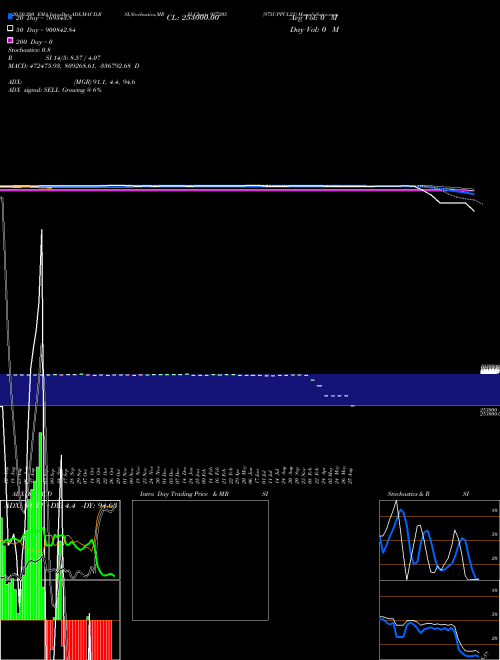Click the Intra Day Trading Price & MRSI title
Screen dimensions: 500x660
tap(204, 494)
